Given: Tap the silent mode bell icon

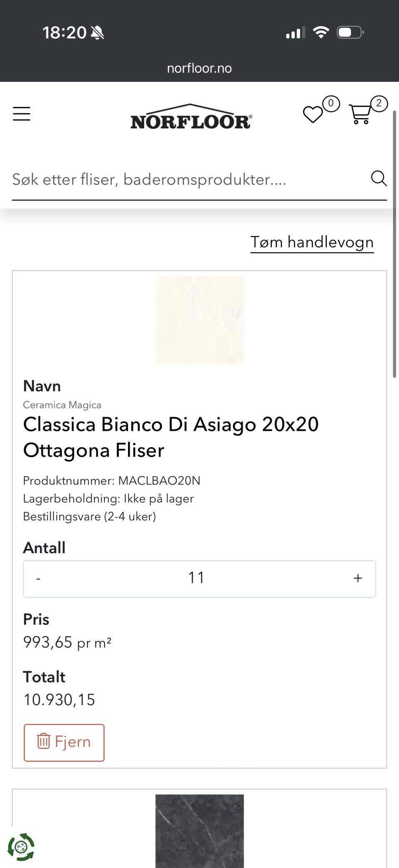Looking at the screenshot, I should click(98, 32).
